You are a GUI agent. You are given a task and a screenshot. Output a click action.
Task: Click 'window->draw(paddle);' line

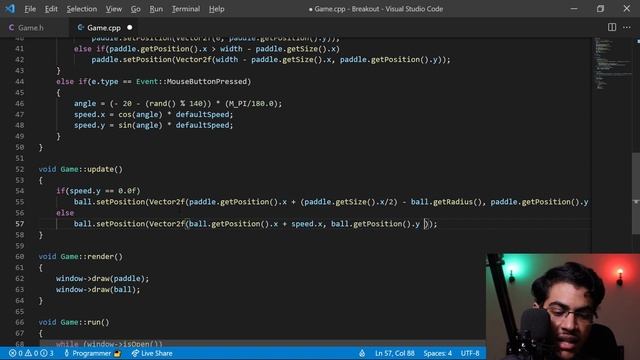102,278
